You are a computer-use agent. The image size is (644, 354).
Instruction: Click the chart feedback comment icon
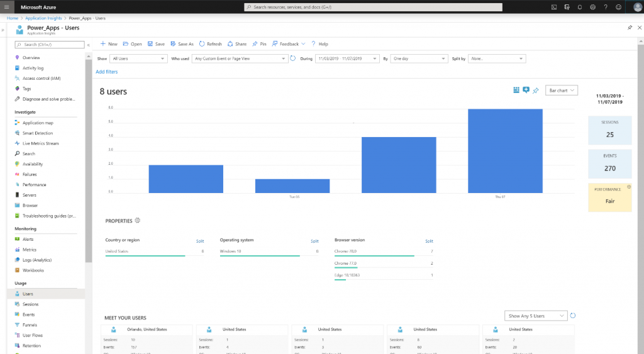tap(526, 90)
